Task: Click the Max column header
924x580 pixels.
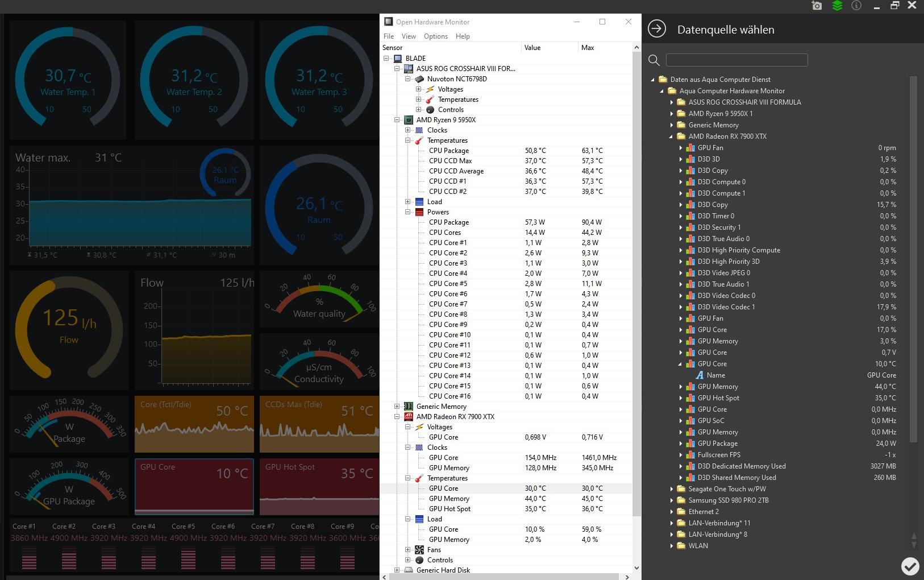Action: pos(605,48)
